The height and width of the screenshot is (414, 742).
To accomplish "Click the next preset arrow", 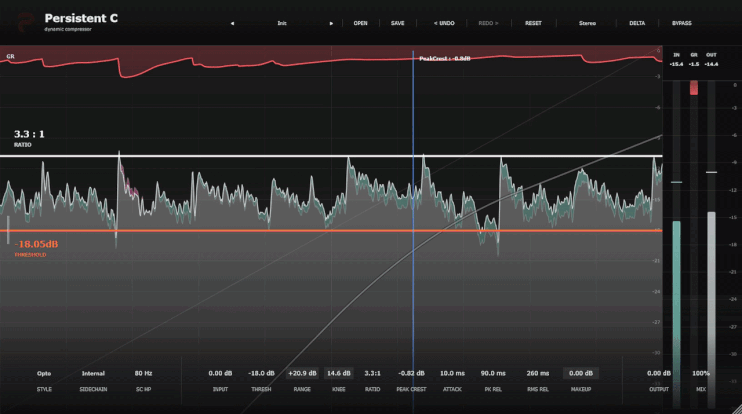I will (331, 23).
